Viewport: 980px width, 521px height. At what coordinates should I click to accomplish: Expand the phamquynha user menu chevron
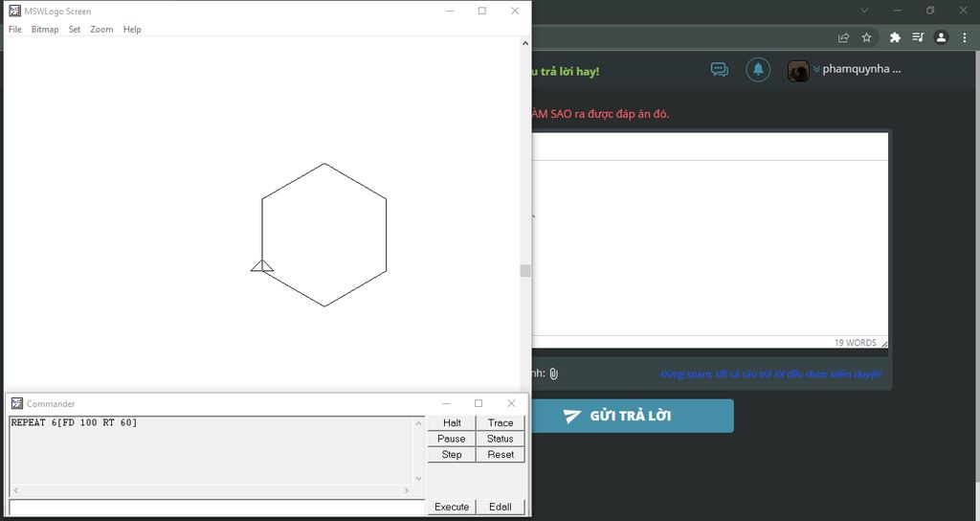point(816,69)
